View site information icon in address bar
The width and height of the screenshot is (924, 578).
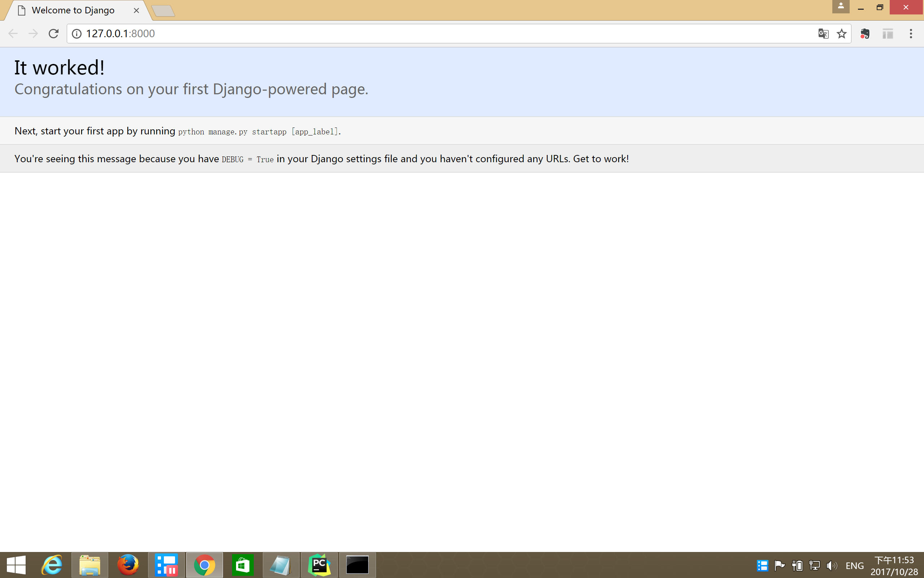pyautogui.click(x=77, y=34)
